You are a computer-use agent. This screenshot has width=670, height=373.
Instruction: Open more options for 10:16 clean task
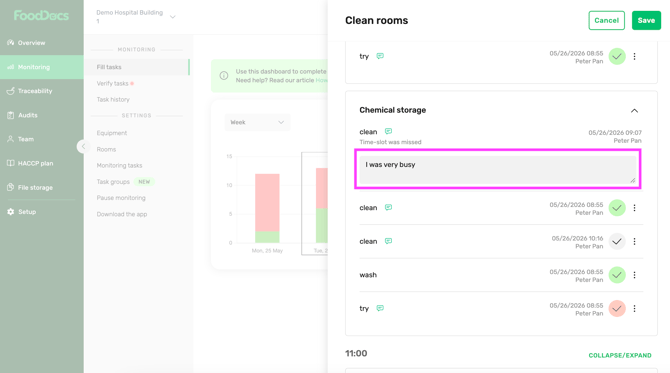point(635,241)
